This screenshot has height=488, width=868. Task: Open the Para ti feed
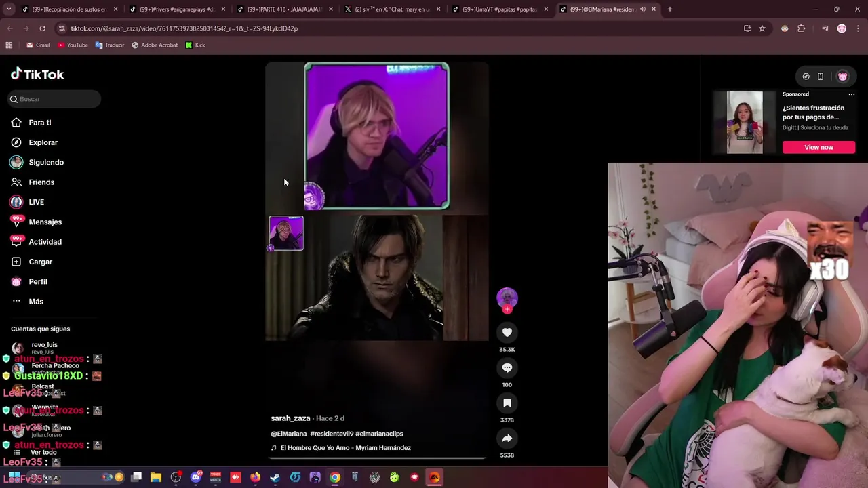(x=31, y=123)
